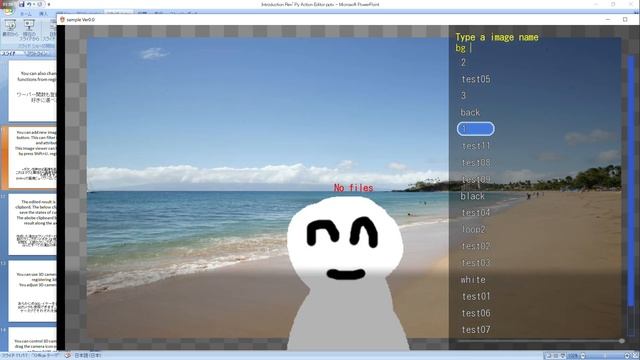This screenshot has height=360, width=640.
Task: Pick 'black' in the image list
Action: point(473,196)
